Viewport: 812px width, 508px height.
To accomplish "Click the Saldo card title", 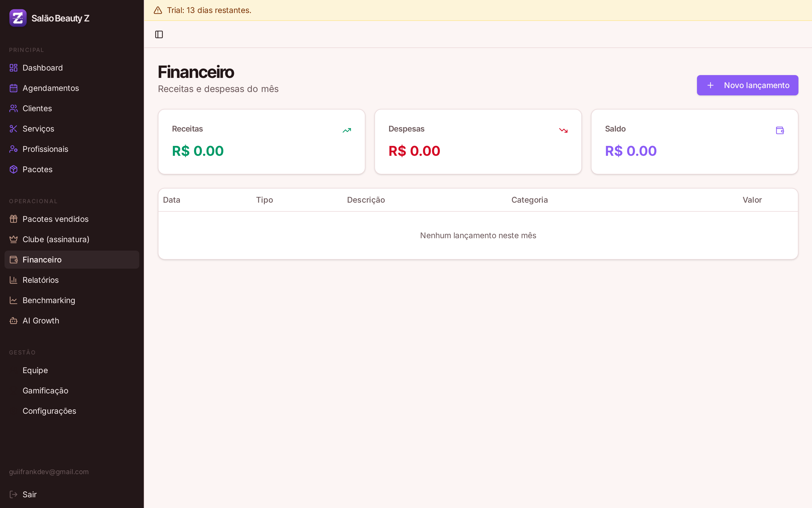I will pyautogui.click(x=615, y=129).
